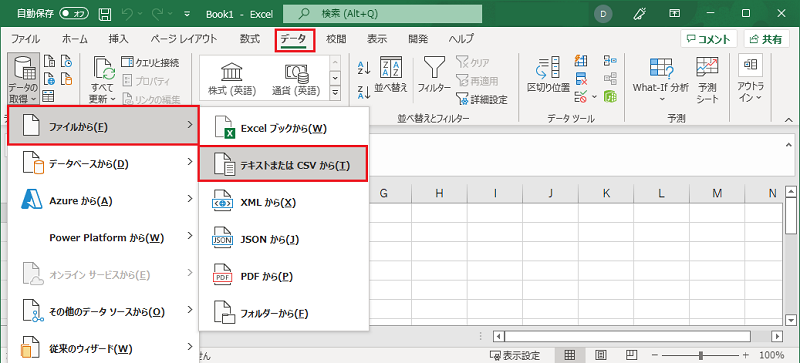
Task: Select 通貨 (英語) data type
Action: 296,80
